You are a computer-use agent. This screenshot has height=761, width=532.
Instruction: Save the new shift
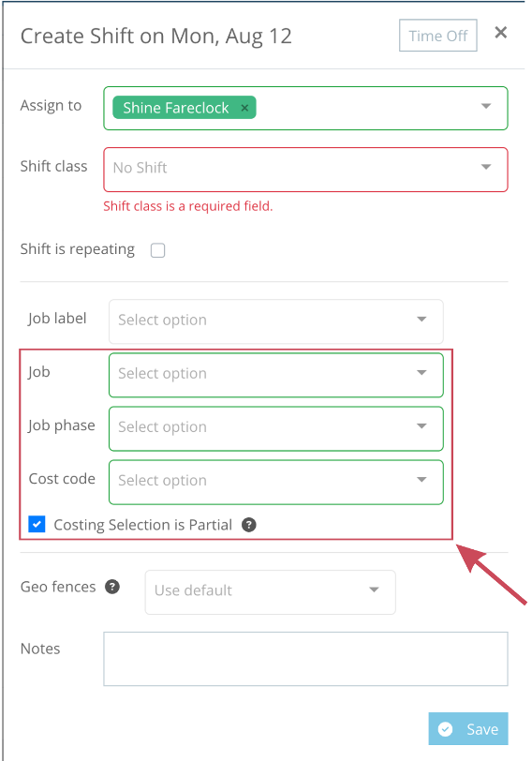468,728
